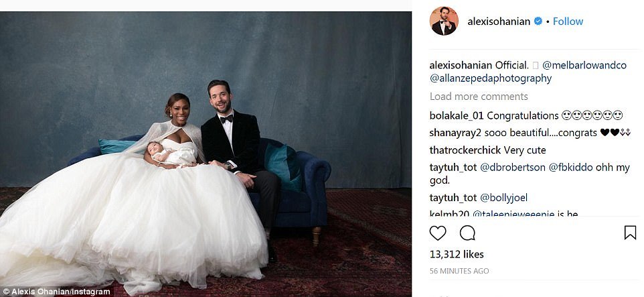
Task: Open the @dbrobertson mention
Action: pos(513,168)
